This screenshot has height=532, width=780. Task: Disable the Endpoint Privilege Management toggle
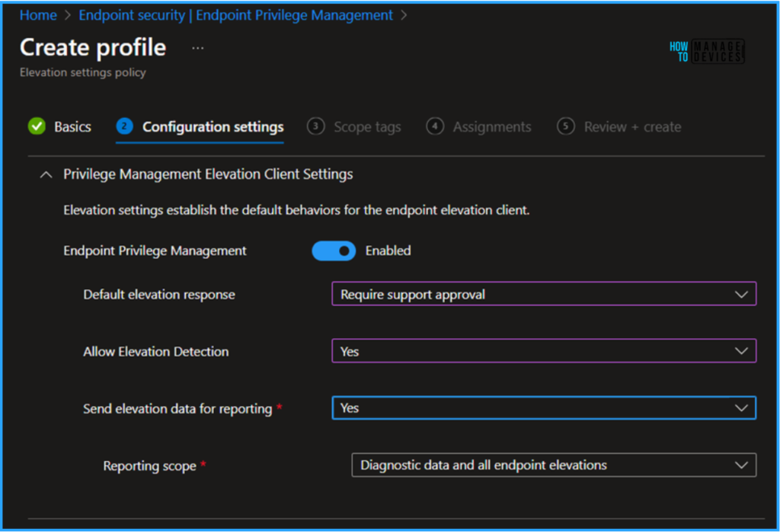click(334, 250)
